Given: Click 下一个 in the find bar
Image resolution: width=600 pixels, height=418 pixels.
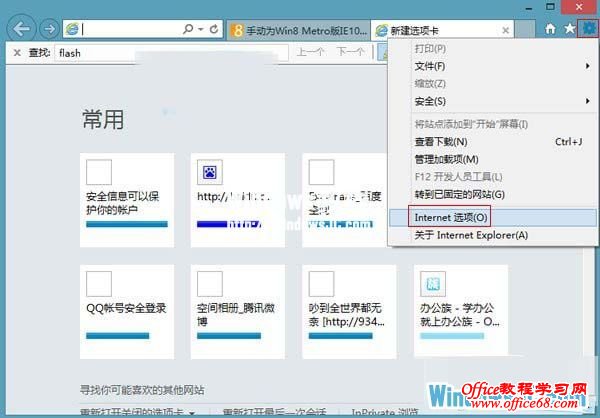Looking at the screenshot, I should (351, 52).
